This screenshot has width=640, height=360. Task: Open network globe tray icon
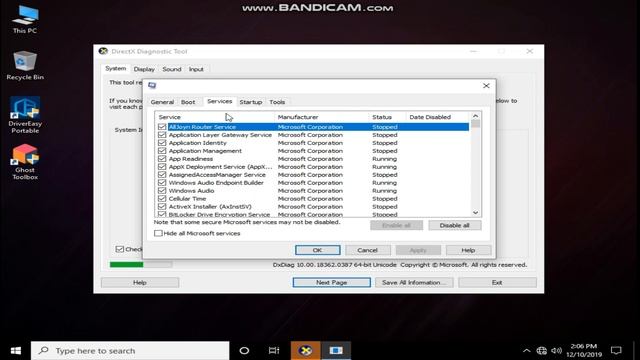point(542,351)
